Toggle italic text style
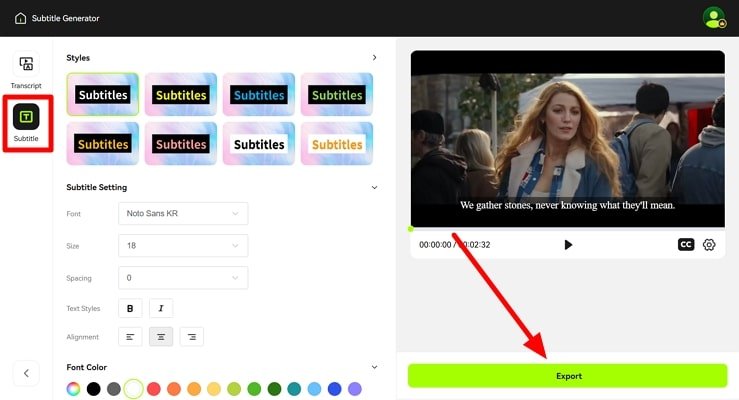Image resolution: width=739 pixels, height=400 pixels. [x=160, y=308]
